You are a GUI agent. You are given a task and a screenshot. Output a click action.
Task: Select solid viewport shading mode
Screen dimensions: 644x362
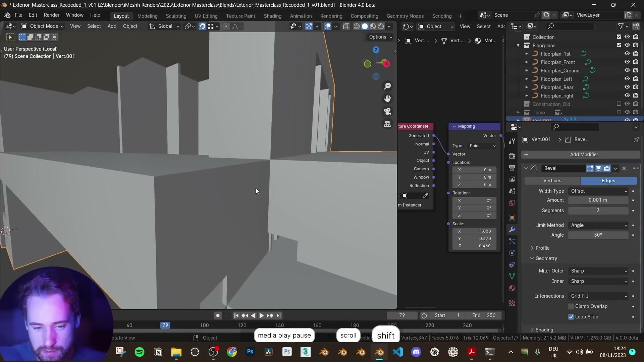tap(365, 26)
